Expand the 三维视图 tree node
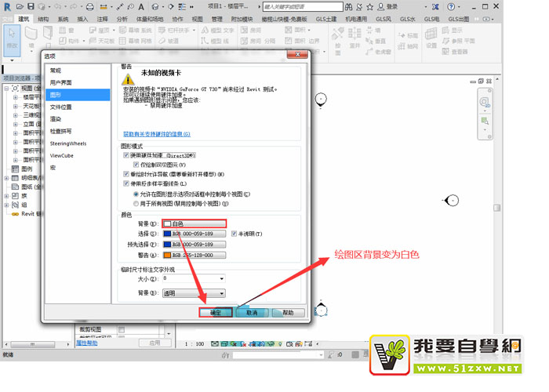Viewport: 549px width, 392px height. point(16,114)
